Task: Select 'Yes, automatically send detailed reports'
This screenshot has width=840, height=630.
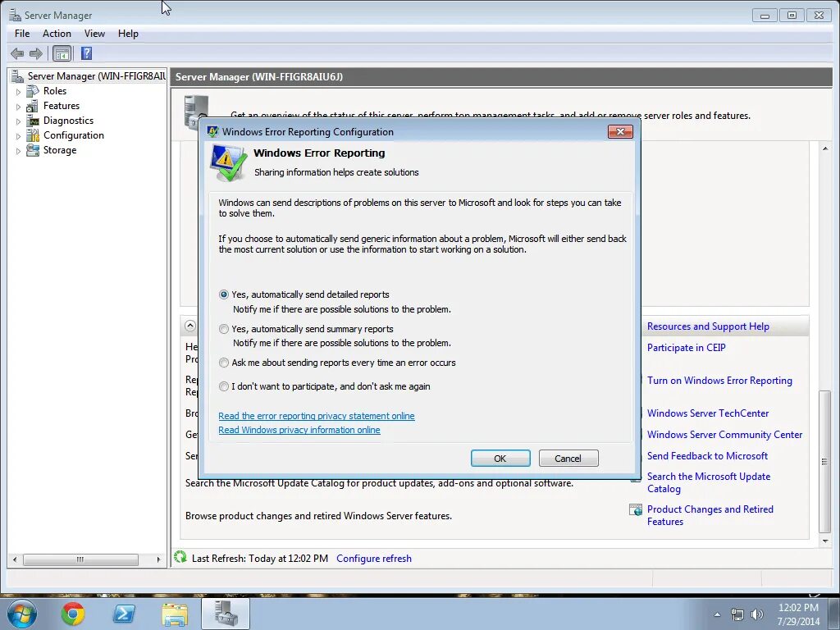Action: [224, 294]
